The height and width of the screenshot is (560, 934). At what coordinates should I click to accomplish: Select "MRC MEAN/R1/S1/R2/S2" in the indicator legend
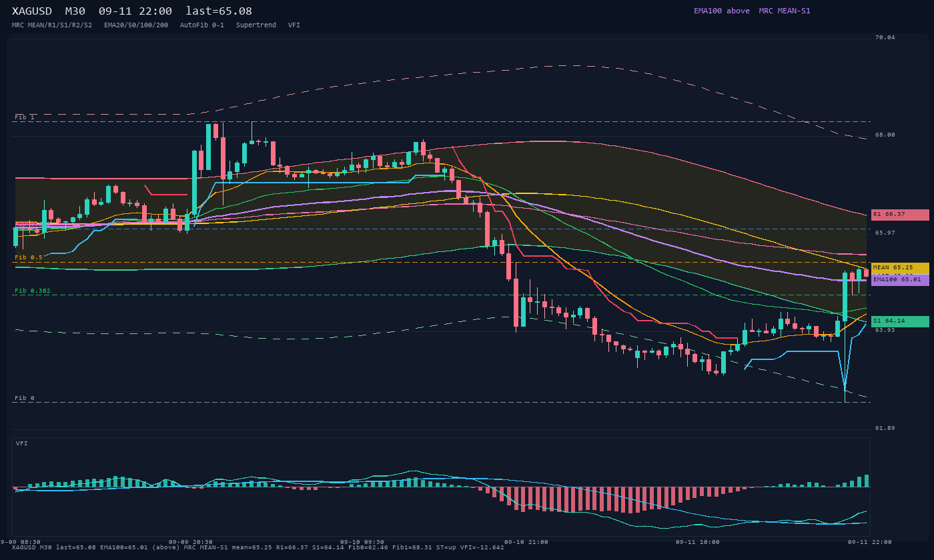[x=52, y=25]
